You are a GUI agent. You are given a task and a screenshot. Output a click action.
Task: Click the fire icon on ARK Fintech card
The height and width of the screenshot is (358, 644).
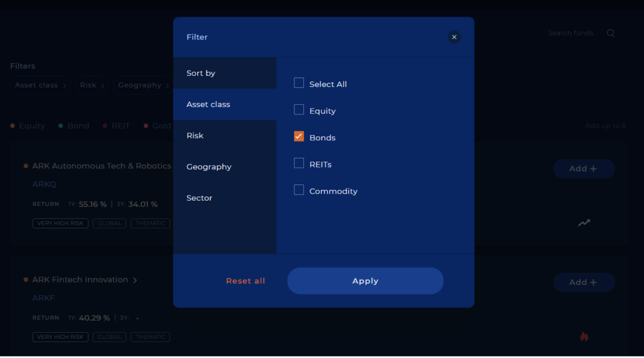click(x=584, y=336)
